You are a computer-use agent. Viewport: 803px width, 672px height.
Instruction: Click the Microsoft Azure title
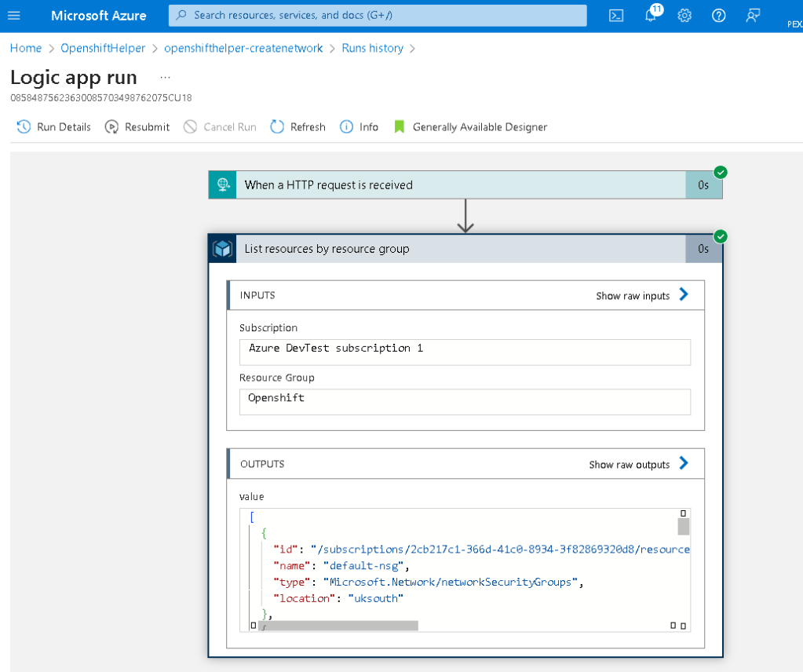[98, 16]
